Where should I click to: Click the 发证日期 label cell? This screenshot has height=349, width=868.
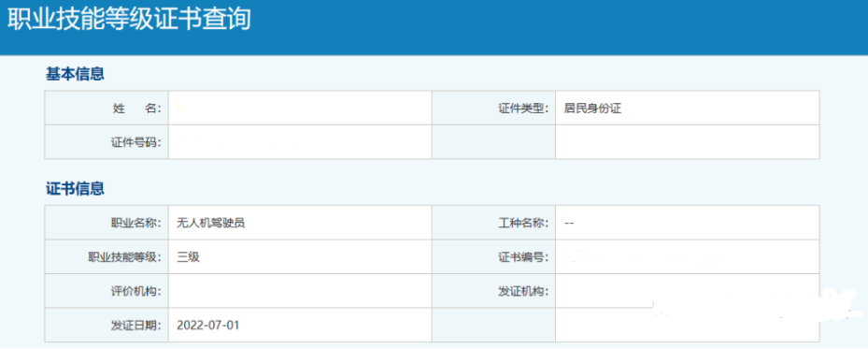click(x=107, y=325)
